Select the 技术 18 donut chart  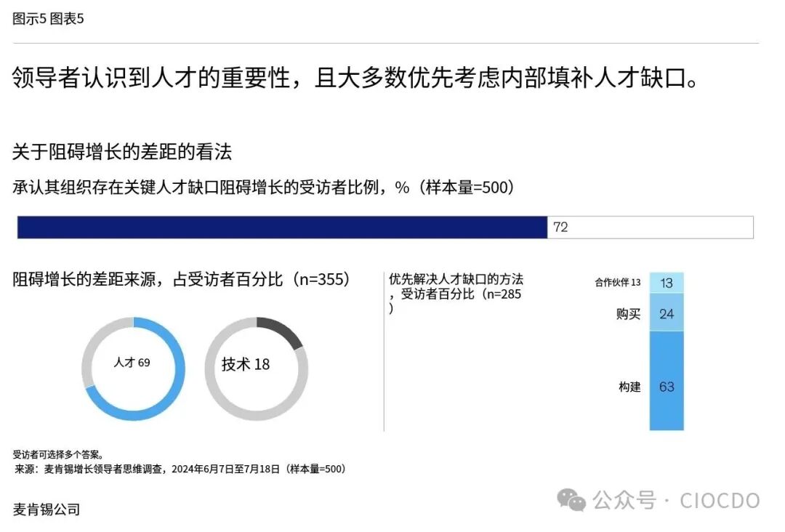[256, 368]
